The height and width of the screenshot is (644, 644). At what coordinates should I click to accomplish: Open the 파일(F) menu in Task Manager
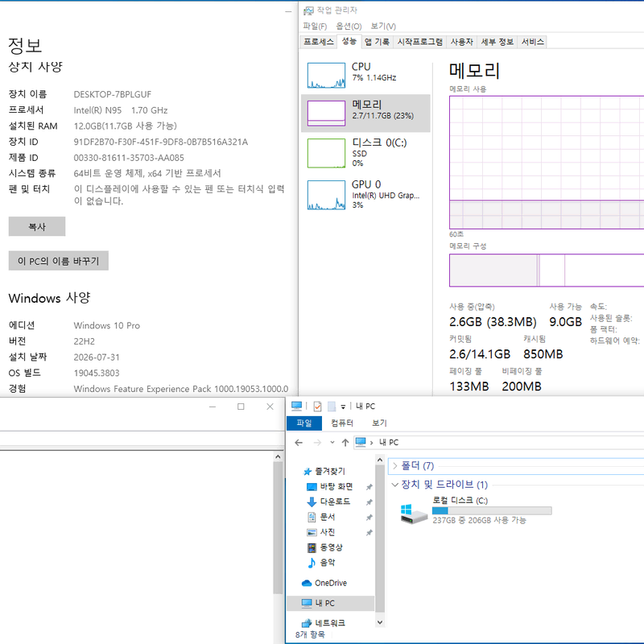tap(315, 27)
